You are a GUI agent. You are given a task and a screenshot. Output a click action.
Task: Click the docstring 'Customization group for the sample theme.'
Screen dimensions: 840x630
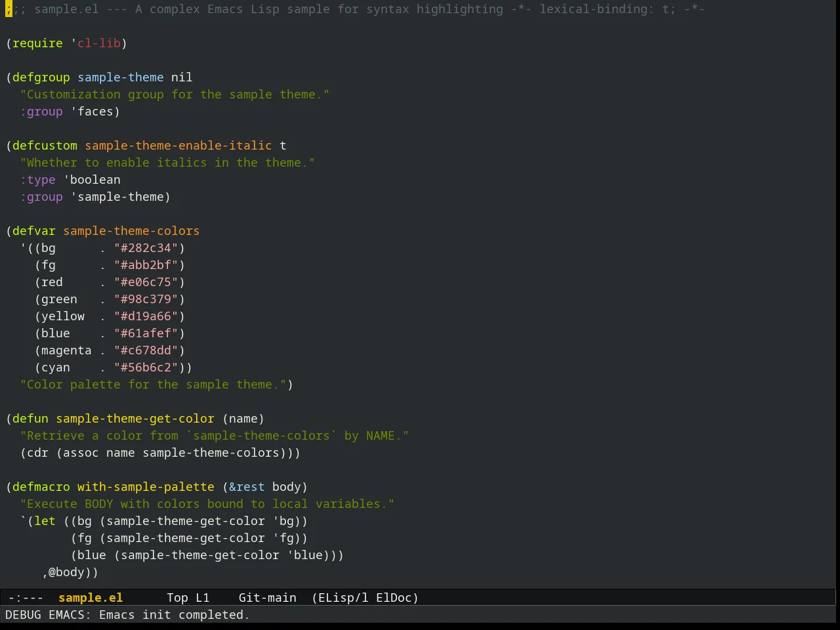click(175, 94)
